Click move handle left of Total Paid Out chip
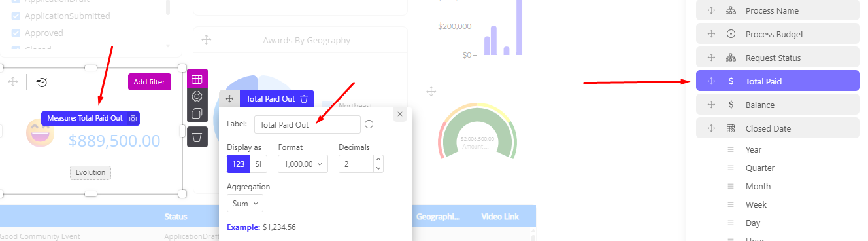 point(229,99)
